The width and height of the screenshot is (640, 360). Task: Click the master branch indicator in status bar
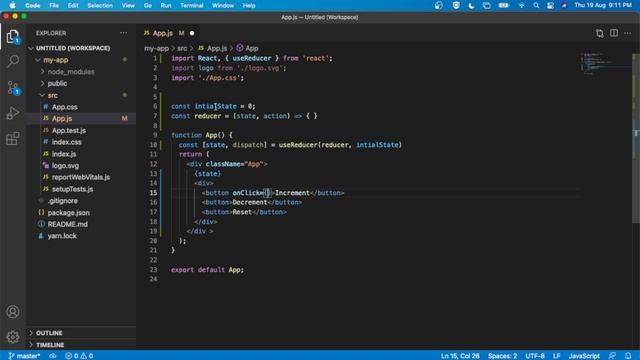[x=24, y=356]
